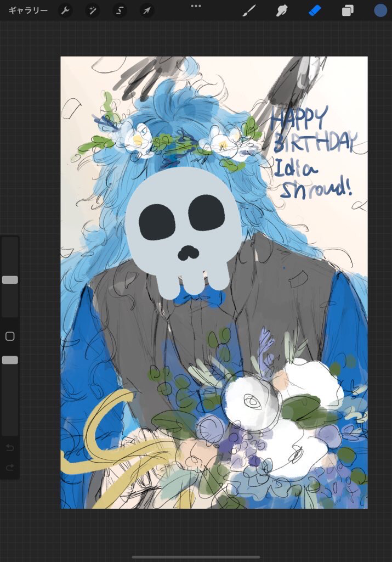This screenshot has height=562, width=392.
Task: Tap the three-dot more options indicator
Action: 196,5
